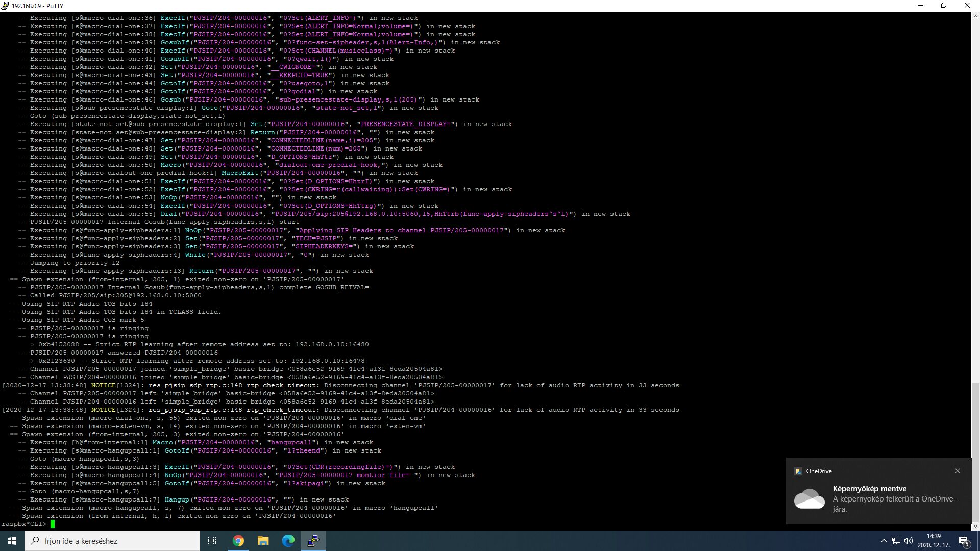The image size is (980, 551).
Task: Dismiss the OneDrive notification
Action: pyautogui.click(x=958, y=471)
